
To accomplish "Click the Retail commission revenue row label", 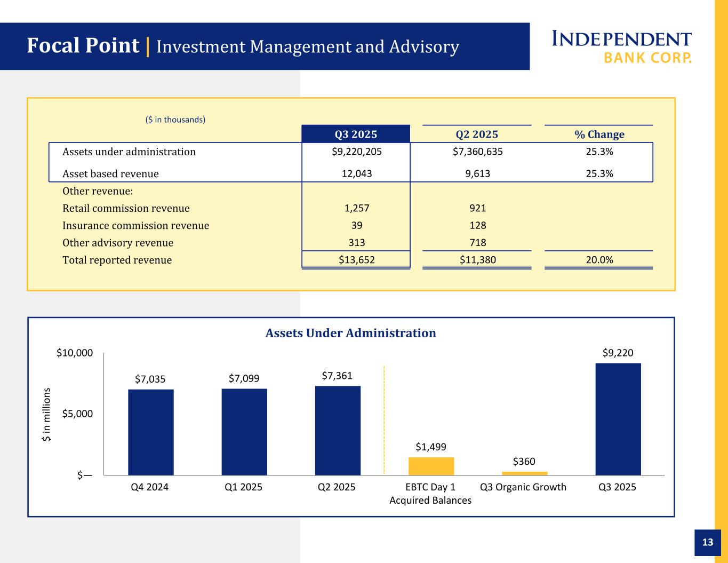I will [126, 208].
